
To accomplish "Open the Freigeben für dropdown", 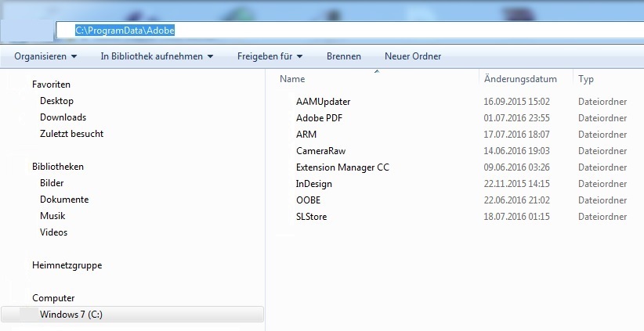I will 270,56.
